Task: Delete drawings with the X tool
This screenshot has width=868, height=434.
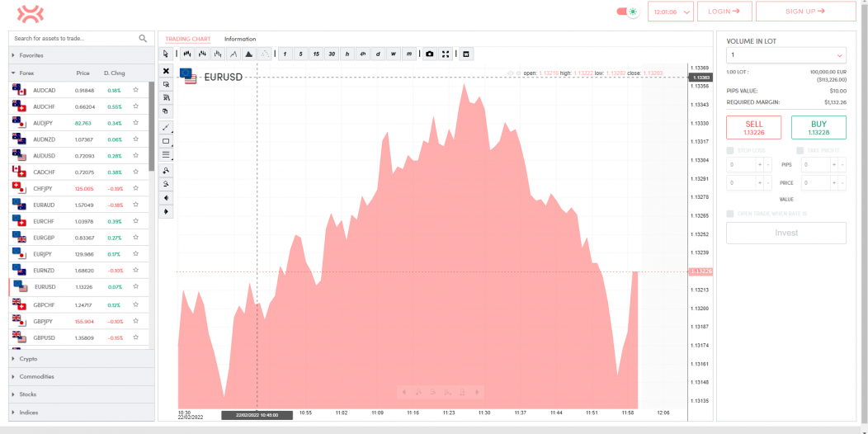Action: tap(167, 71)
